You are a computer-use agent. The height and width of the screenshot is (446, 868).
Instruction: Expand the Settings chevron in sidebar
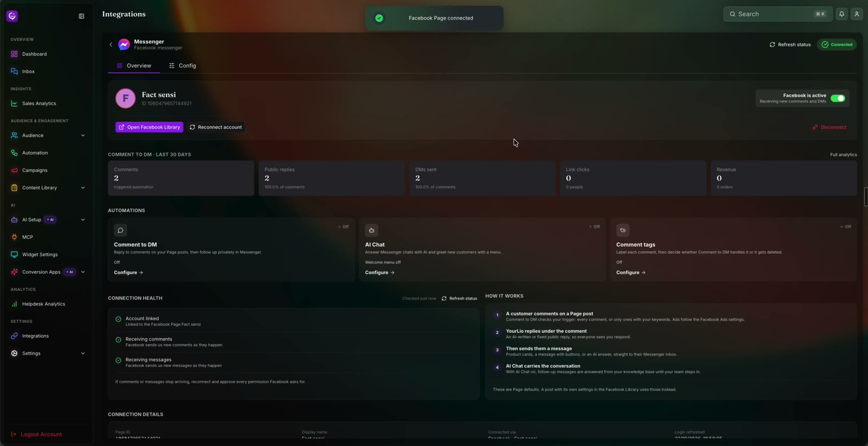[x=83, y=353]
